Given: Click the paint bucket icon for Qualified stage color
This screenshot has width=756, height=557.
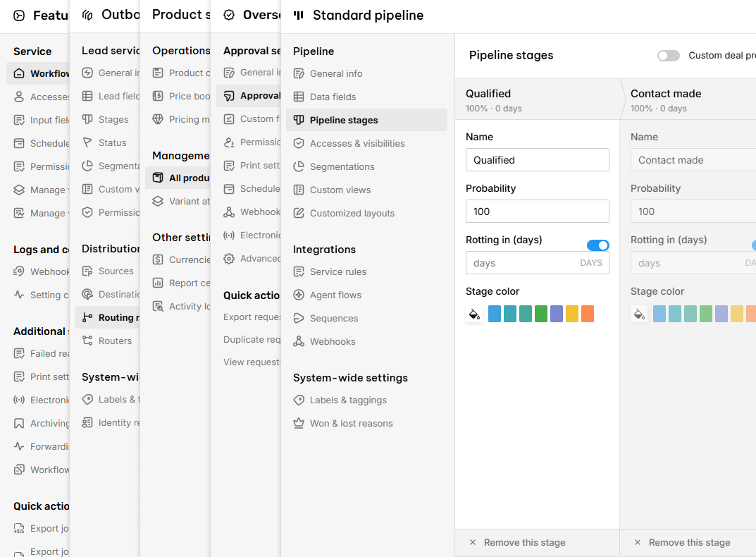Looking at the screenshot, I should [x=474, y=314].
